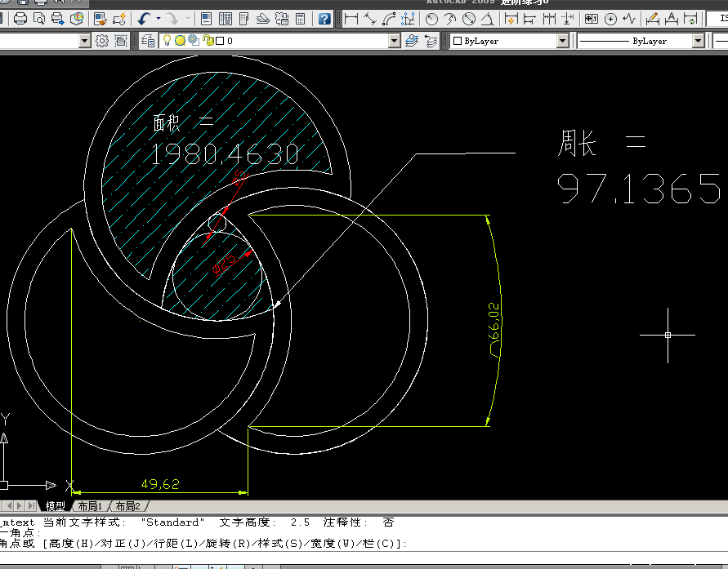Open the Markup Set Manager
This screenshot has height=569, width=728.
[x=282, y=19]
